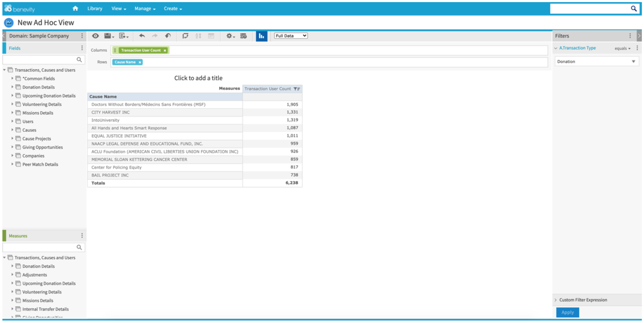The image size is (644, 323).
Task: Go to the Home icon
Action: pos(75,8)
